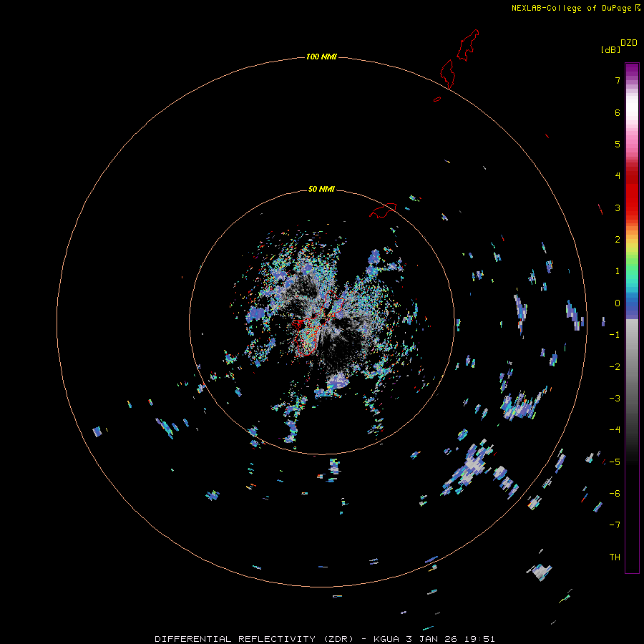Click the 3 value on color scale
The height and width of the screenshot is (644, 644).
coord(618,208)
